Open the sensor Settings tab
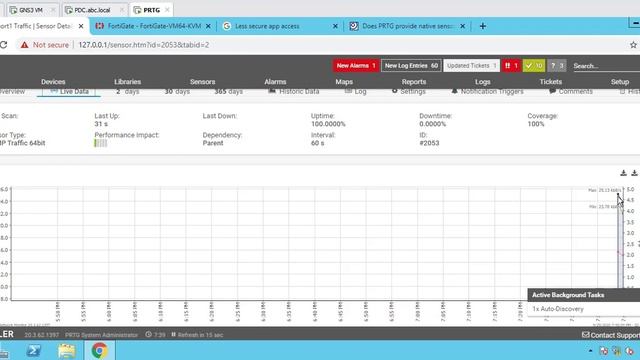Screen dimensions: 640x360 [409, 92]
